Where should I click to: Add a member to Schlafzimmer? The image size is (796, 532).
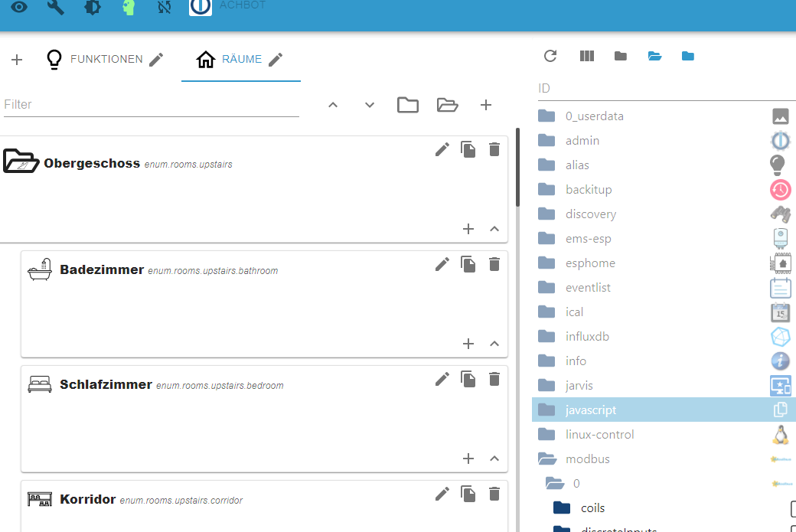coord(468,459)
